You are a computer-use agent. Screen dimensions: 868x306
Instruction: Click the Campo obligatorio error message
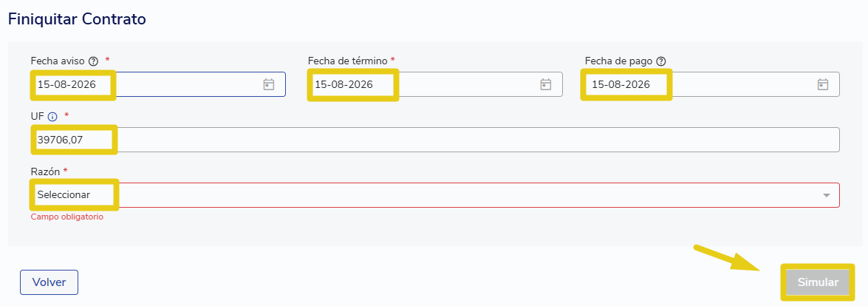pyautogui.click(x=67, y=217)
